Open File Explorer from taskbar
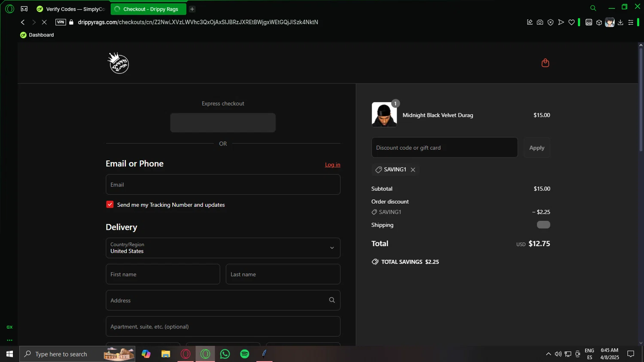The image size is (644, 362). click(166, 354)
